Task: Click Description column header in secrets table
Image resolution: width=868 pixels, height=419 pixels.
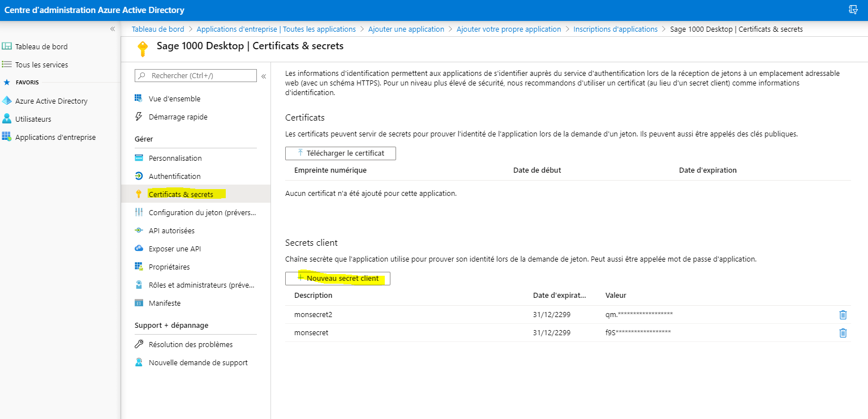Action: point(313,295)
